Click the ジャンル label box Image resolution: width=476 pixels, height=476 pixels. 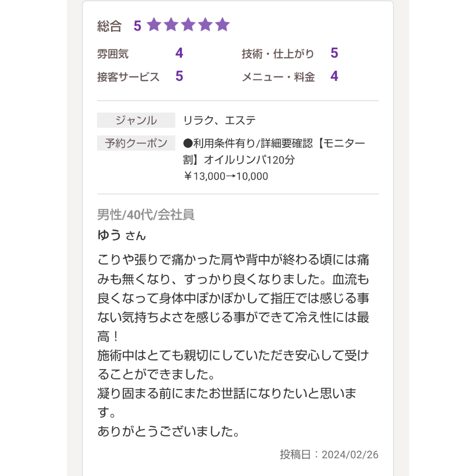(x=136, y=120)
